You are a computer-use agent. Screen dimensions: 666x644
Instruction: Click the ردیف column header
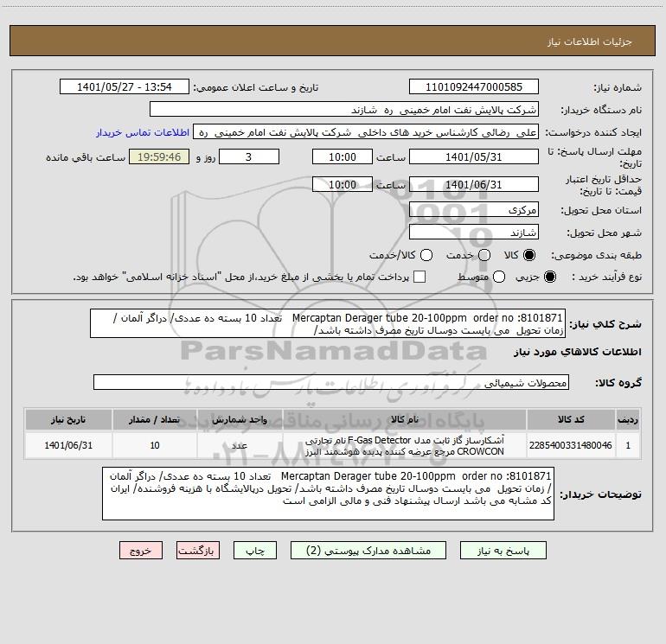pyautogui.click(x=628, y=419)
